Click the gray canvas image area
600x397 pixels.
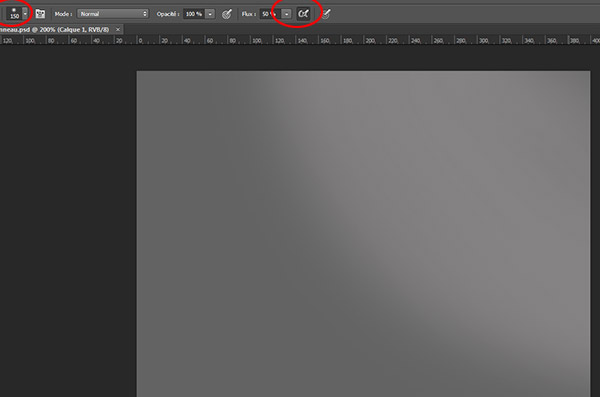pos(364,234)
